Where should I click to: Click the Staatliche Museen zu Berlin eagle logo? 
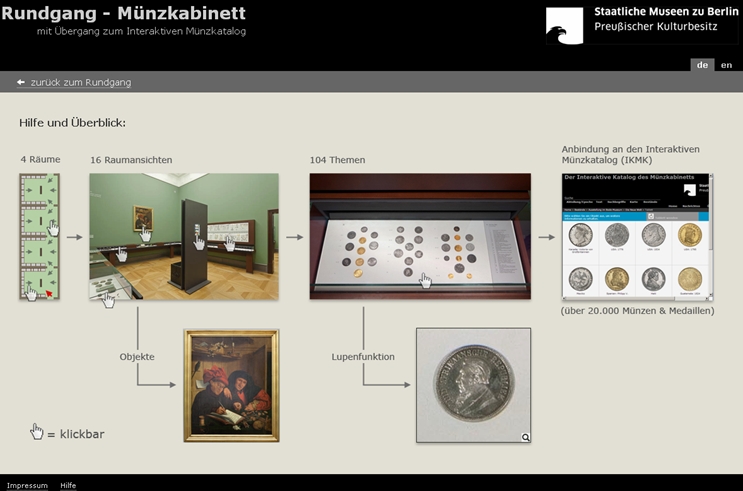(x=564, y=25)
